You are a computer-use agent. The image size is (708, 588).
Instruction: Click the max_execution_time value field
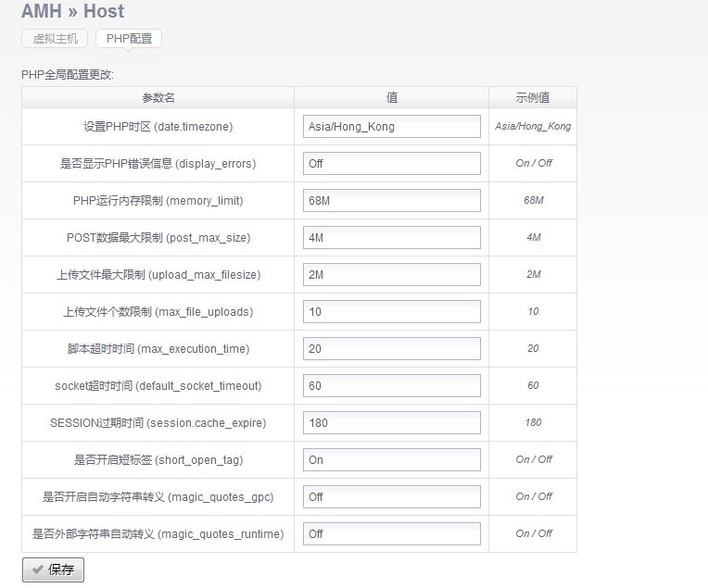point(391,349)
